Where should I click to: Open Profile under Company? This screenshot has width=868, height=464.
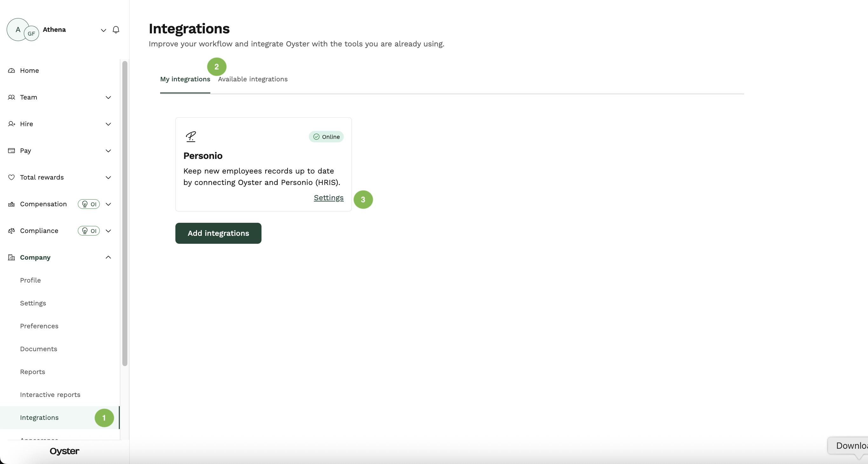coord(30,280)
